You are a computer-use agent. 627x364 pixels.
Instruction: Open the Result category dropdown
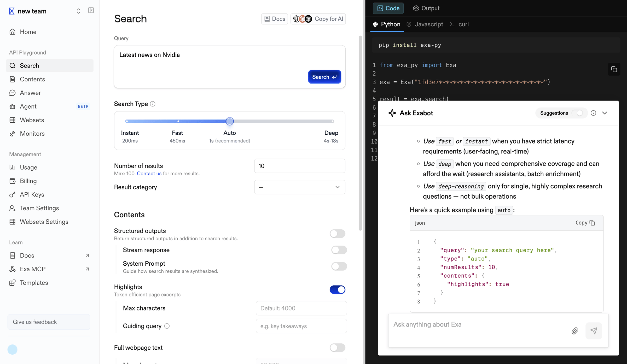[x=300, y=187]
